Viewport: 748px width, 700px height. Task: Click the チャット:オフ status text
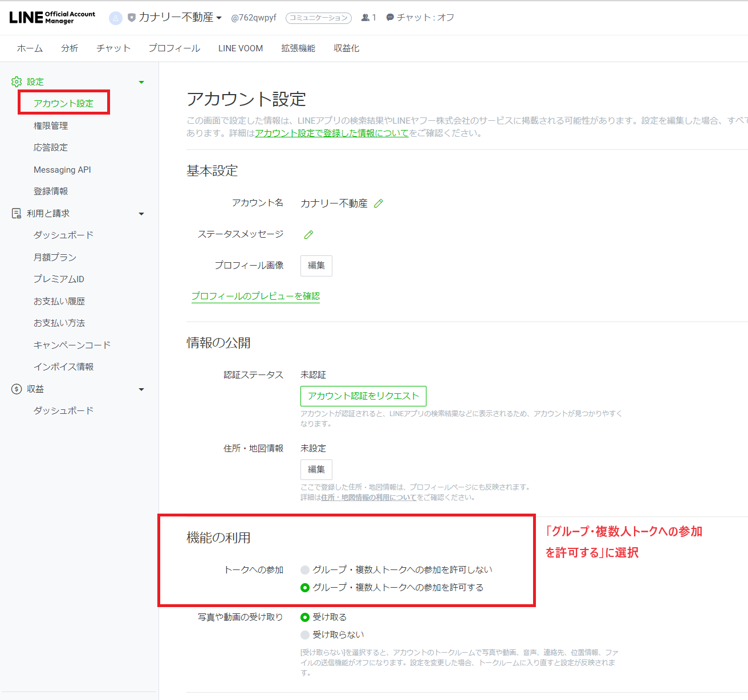click(425, 18)
